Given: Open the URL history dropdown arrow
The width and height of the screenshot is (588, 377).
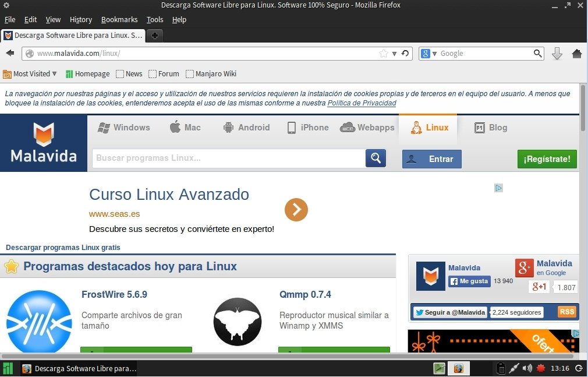Looking at the screenshot, I should pyautogui.click(x=394, y=54).
